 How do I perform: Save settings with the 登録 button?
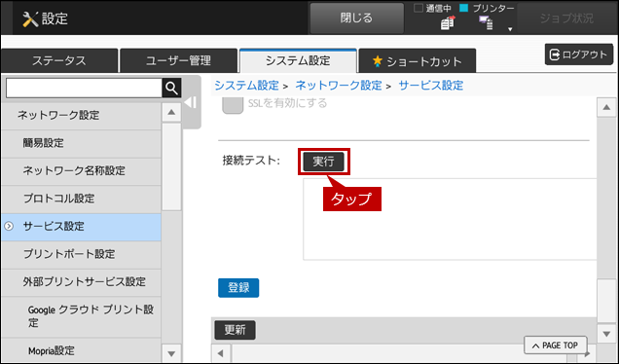238,287
